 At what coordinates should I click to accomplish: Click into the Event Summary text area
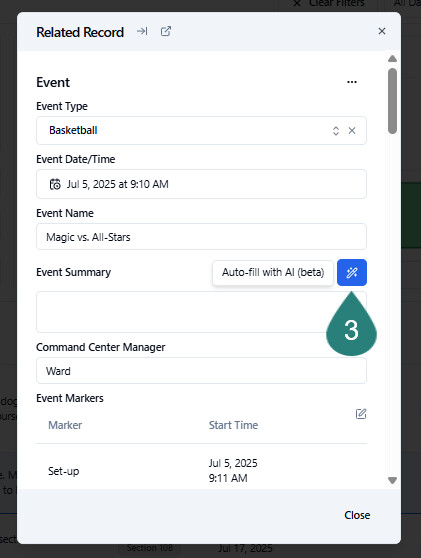201,312
